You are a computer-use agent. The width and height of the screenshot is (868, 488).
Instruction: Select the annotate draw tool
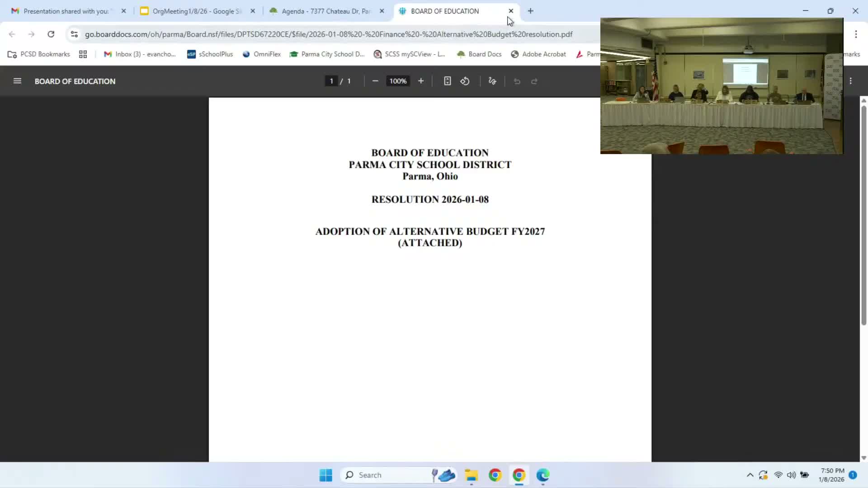pos(492,81)
